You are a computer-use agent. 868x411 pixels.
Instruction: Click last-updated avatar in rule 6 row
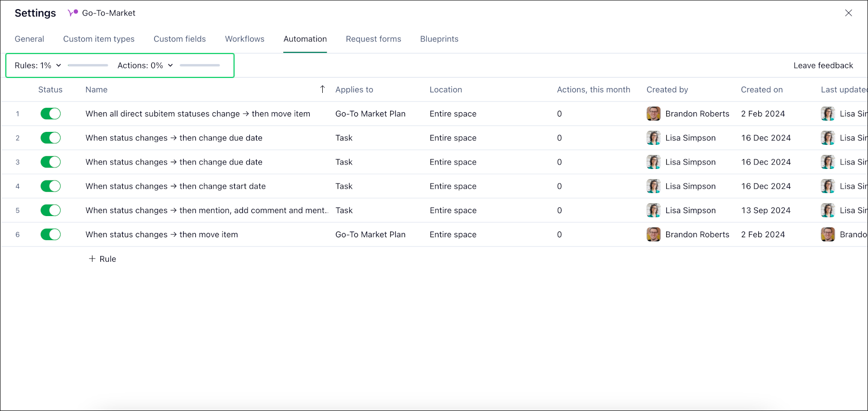coord(828,234)
